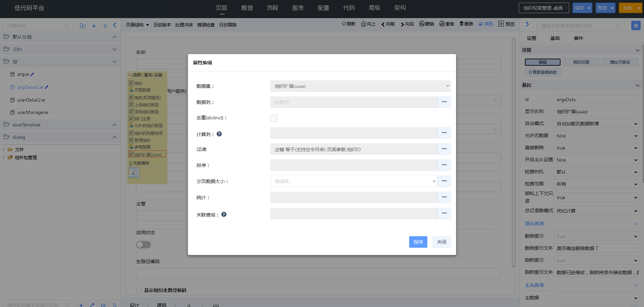Check 显示组织全路径编码 option
This screenshot has width=644, height=307.
pos(139,290)
